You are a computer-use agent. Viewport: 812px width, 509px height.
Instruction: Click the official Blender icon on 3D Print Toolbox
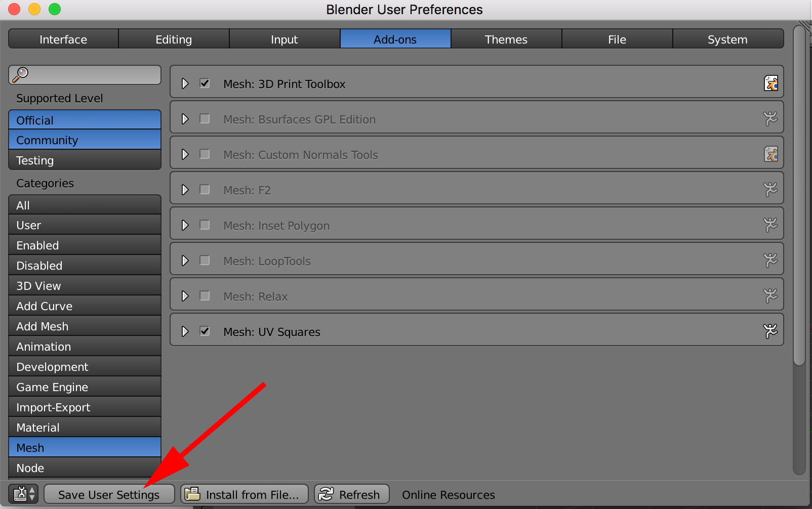[x=770, y=83]
